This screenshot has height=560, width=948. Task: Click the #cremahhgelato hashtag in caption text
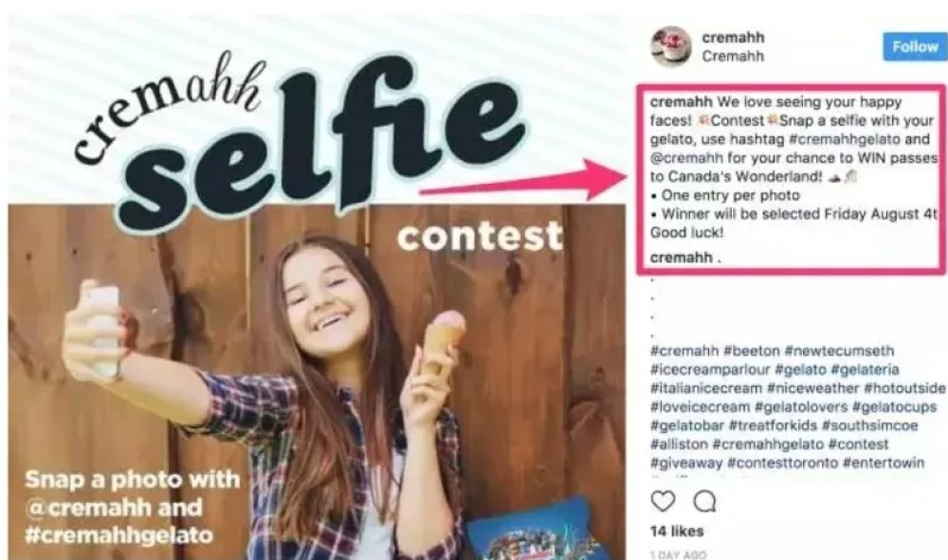(x=845, y=139)
